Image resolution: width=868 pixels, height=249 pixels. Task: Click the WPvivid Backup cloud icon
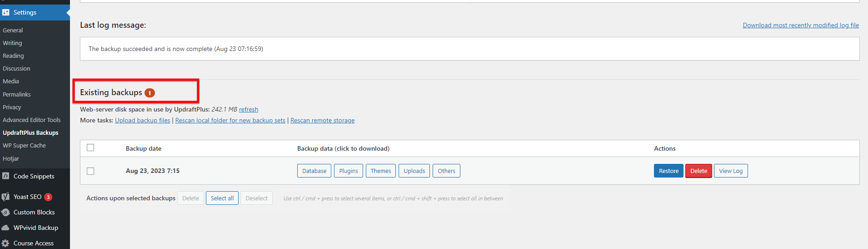click(x=6, y=228)
